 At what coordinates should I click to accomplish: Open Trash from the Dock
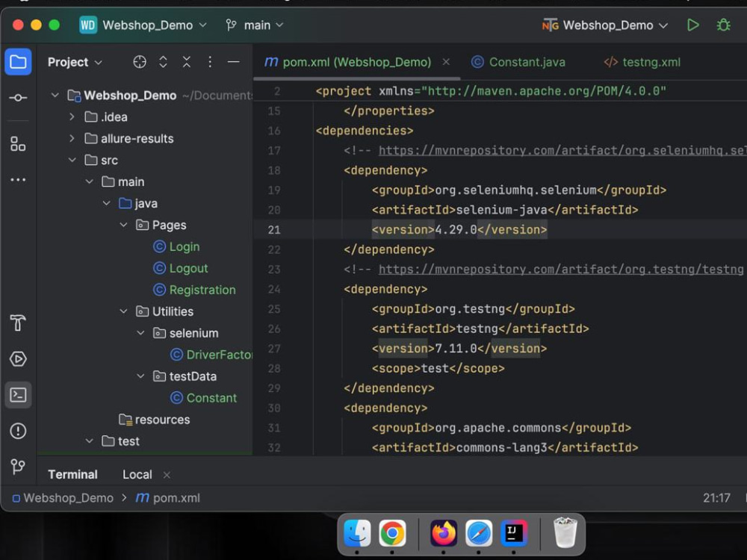[x=565, y=533]
